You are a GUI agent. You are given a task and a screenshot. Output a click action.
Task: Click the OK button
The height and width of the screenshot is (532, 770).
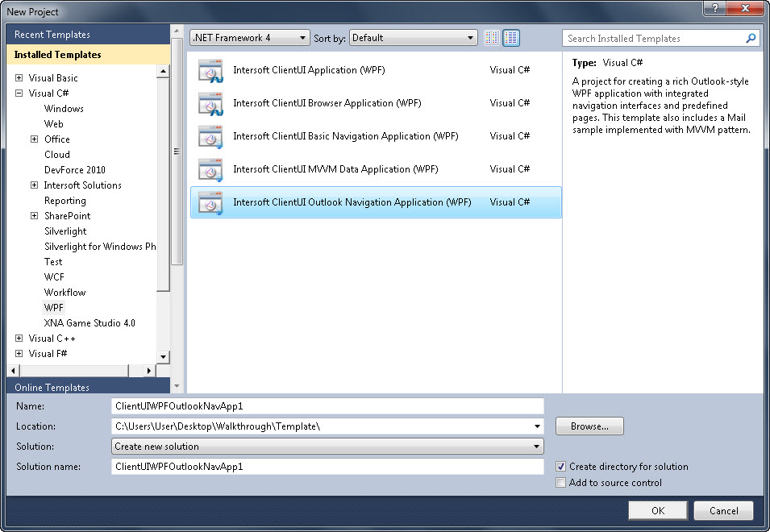[x=658, y=510]
